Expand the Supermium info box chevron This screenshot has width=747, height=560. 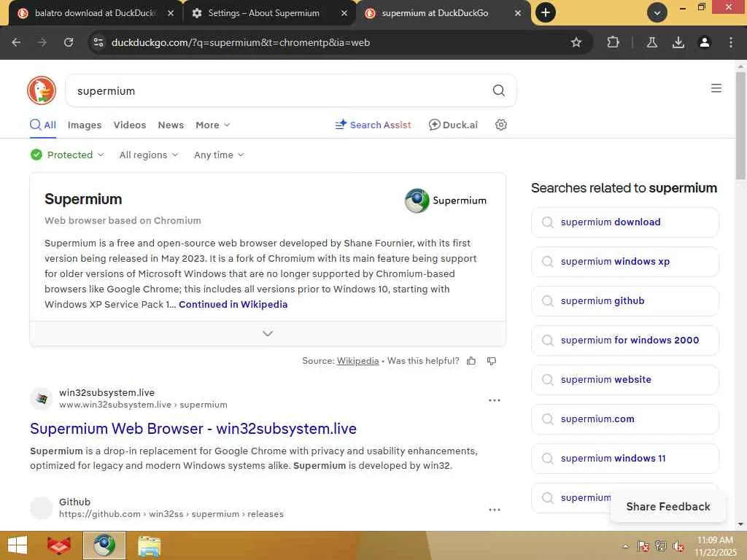pos(268,333)
